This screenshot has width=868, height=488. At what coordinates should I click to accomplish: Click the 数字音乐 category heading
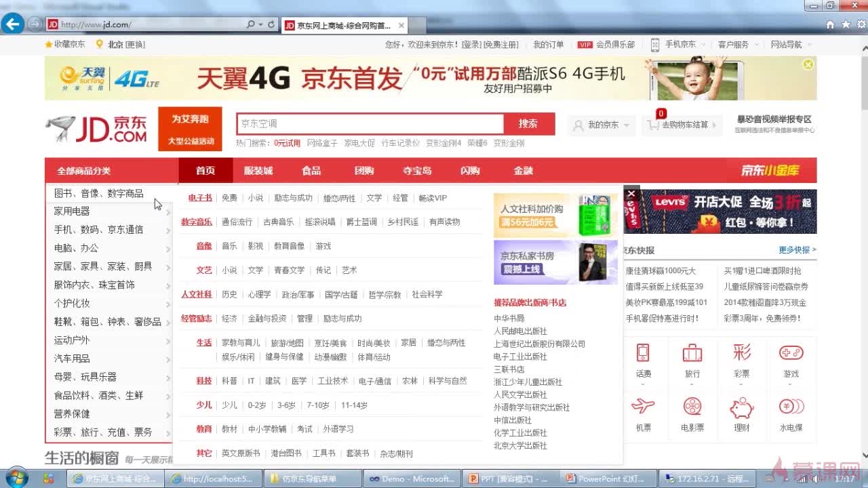pos(197,222)
